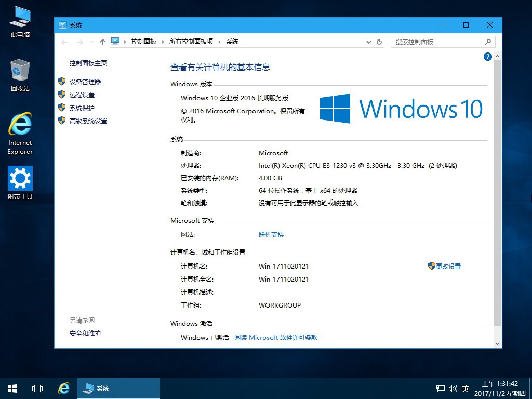532x399 pixels.
Task: Open 联机支持 website link
Action: coord(271,235)
